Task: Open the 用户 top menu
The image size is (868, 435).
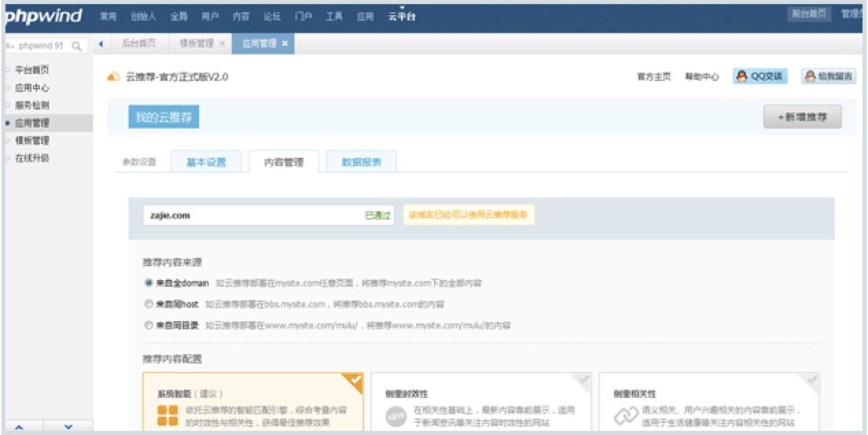Action: click(x=210, y=16)
